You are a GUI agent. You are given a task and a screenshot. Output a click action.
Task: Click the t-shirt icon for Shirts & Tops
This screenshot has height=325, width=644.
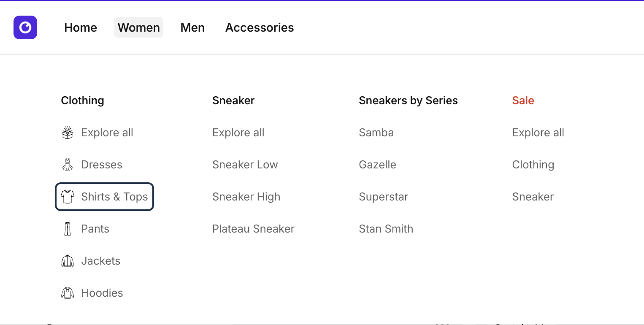(68, 197)
